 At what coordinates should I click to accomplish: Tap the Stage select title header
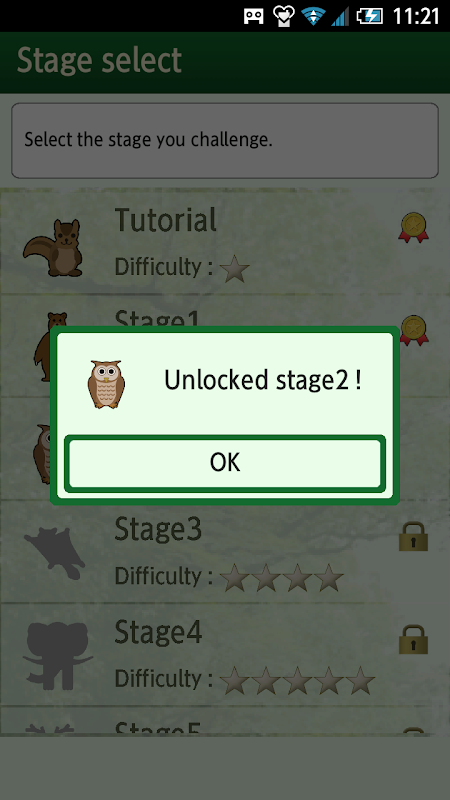coord(99,61)
